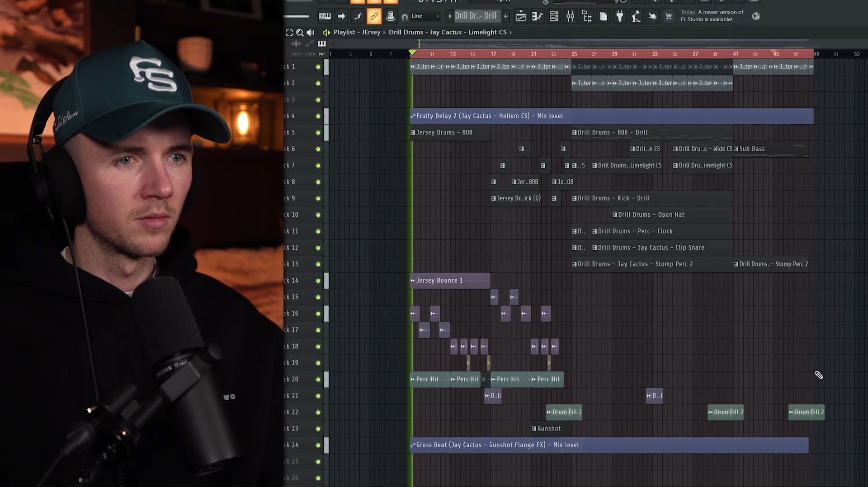Add a new pattern with the plus button
868x487 pixels.
point(505,16)
